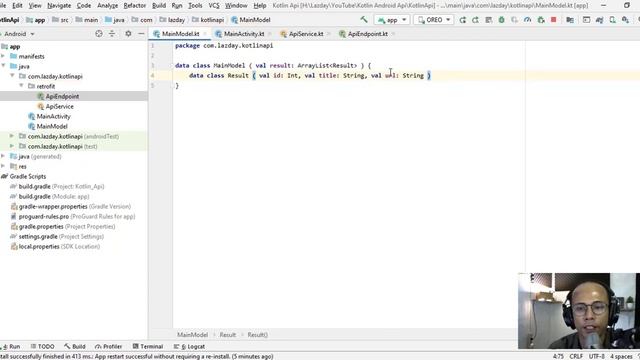Open the Android project view dropdown

click(19, 34)
